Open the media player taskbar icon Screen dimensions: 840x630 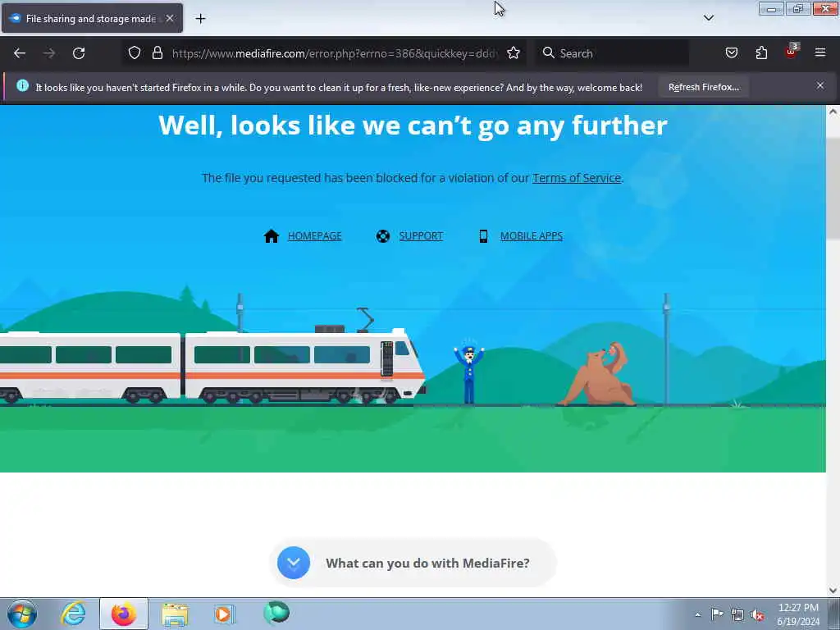tap(225, 614)
